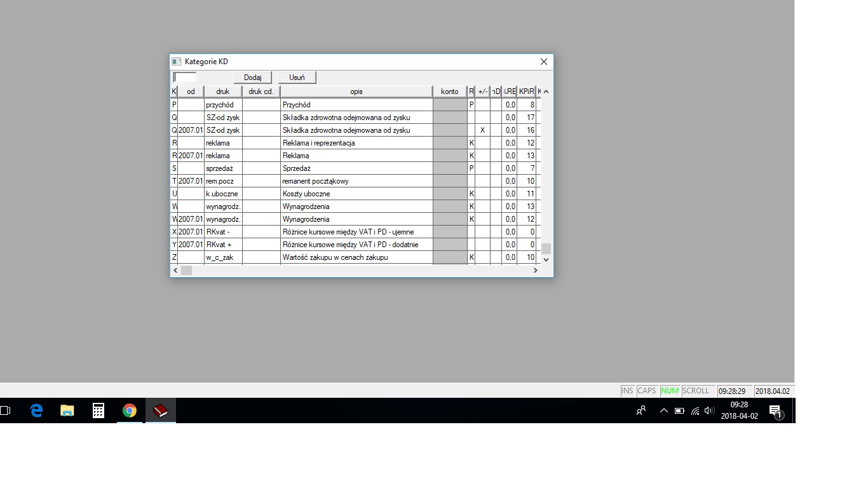The width and height of the screenshot is (868, 488).
Task: Open the Wi-Fi network tray icon
Action: 695,411
